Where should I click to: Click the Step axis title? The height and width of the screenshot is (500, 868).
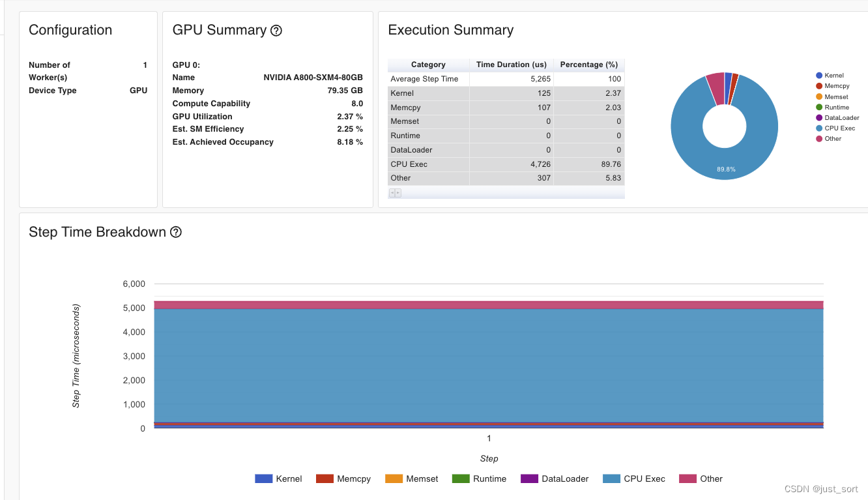tap(489, 459)
